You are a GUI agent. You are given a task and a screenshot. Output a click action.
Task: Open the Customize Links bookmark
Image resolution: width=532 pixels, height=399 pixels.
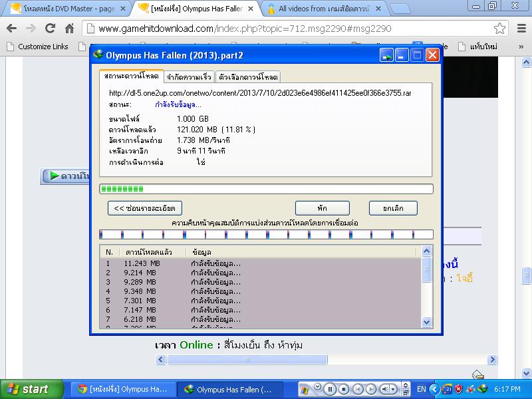click(38, 47)
